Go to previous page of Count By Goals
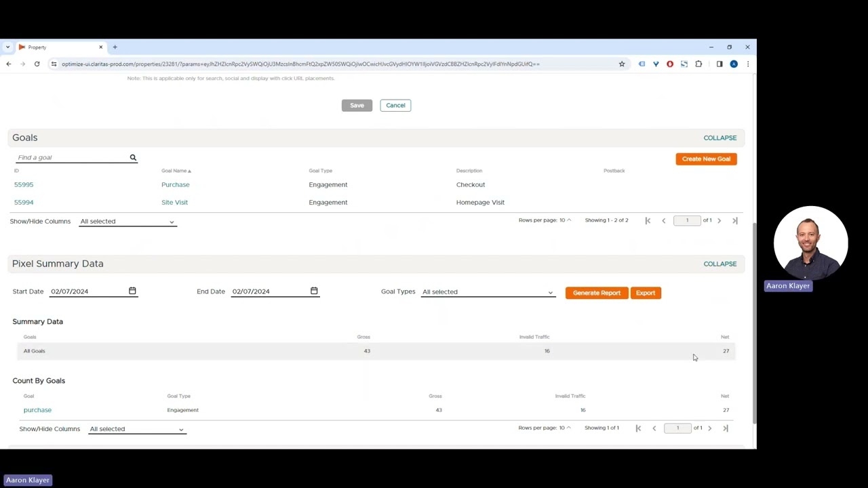Viewport: 868px width, 488px height. pos(654,428)
